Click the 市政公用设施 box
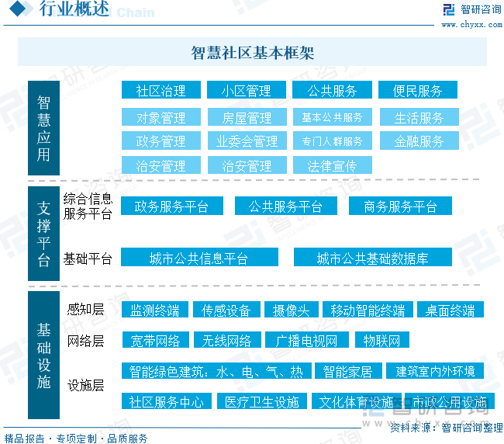 pos(450,401)
